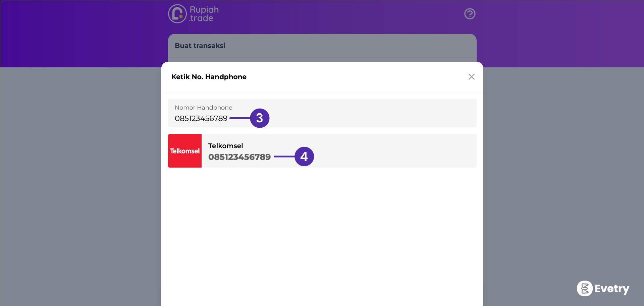This screenshot has width=644, height=306.
Task: Dismiss dialog by clicking the dimmed backdrop
Action: coord(80,184)
